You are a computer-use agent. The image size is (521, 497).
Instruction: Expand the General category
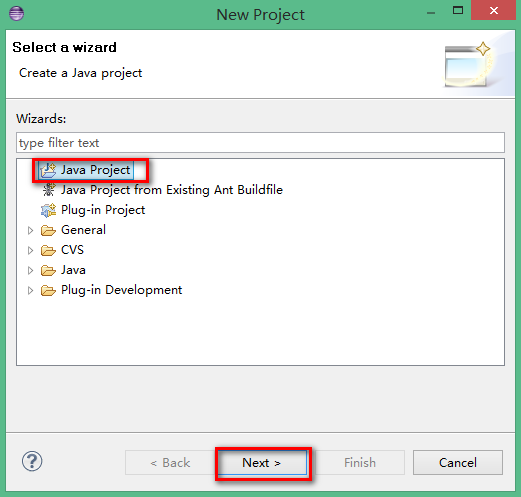[x=30, y=230]
